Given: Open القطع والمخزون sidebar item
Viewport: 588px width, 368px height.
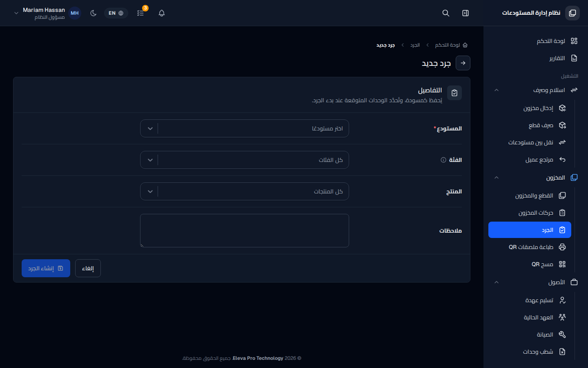Looking at the screenshot, I should coord(530,195).
